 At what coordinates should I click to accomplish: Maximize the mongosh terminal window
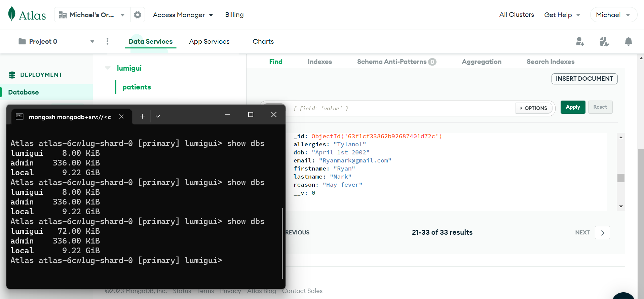(x=251, y=115)
